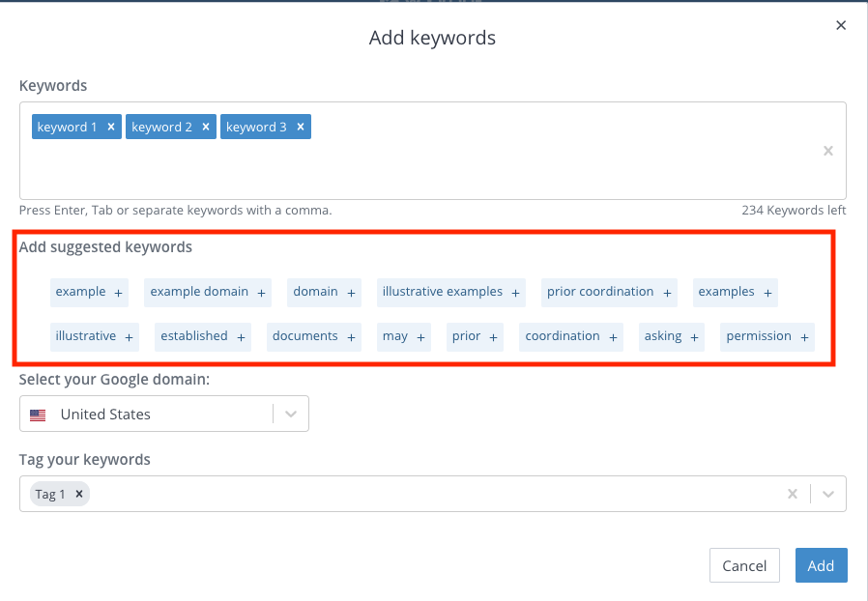Add suggested keyword 'documents'
Viewport: 868px width, 601px height.
pos(314,336)
